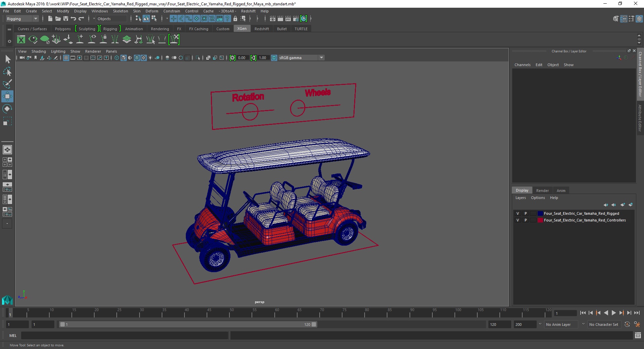Open the Attribute Editor side tab
The image size is (644, 349).
pos(640,118)
